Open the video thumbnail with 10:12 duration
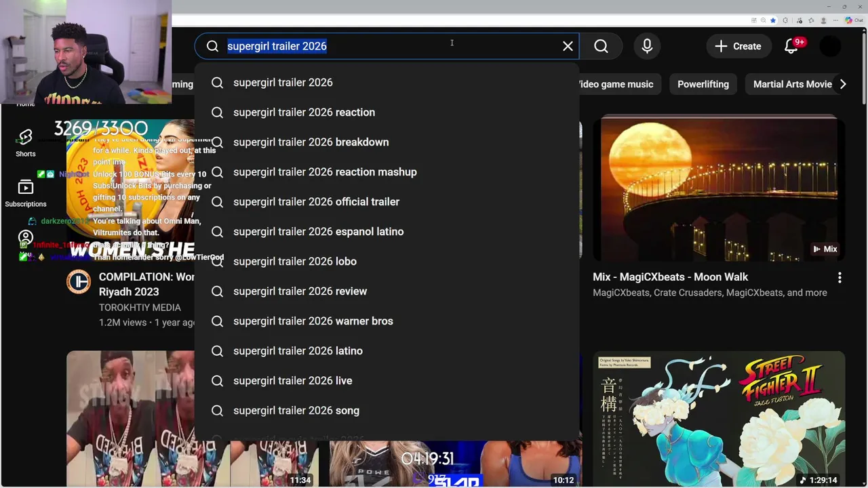The height and width of the screenshot is (488, 868). (x=456, y=464)
